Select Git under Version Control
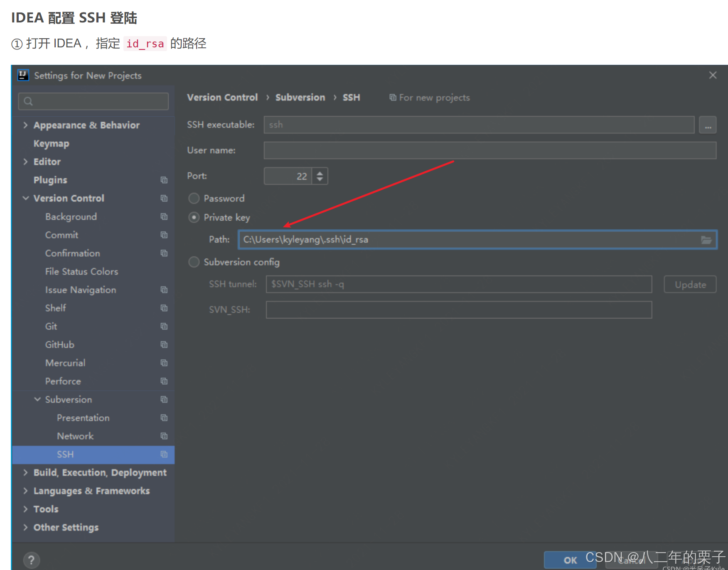Image resolution: width=728 pixels, height=570 pixels. click(51, 326)
